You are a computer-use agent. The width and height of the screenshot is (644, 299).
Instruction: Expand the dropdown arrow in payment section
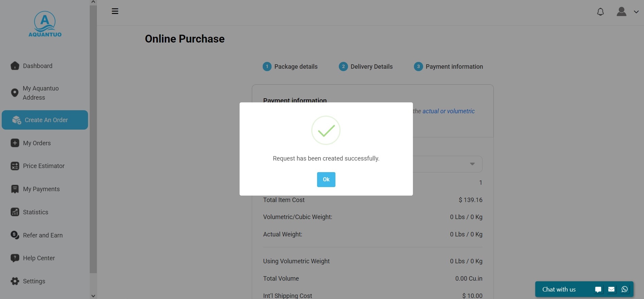472,164
